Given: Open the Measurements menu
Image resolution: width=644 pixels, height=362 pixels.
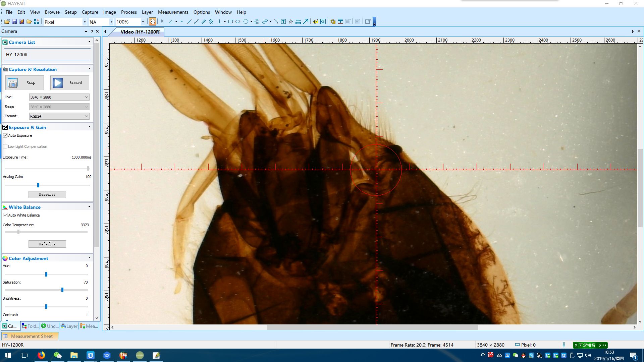Looking at the screenshot, I should pyautogui.click(x=173, y=12).
